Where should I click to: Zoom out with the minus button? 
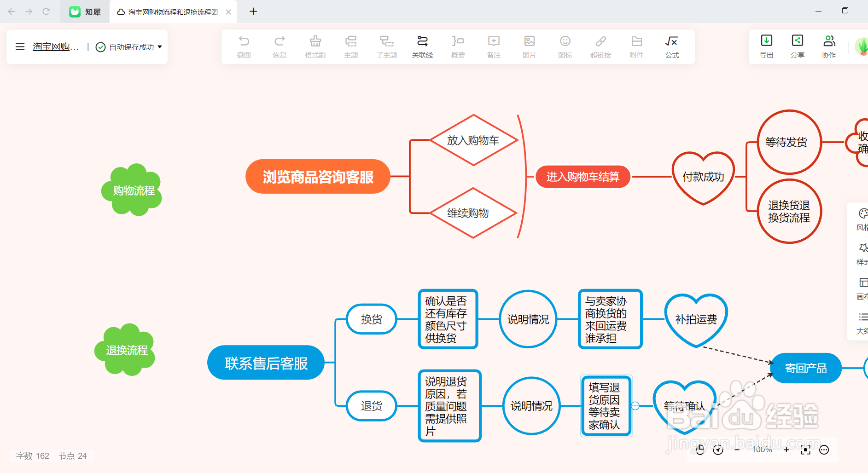[x=737, y=450]
